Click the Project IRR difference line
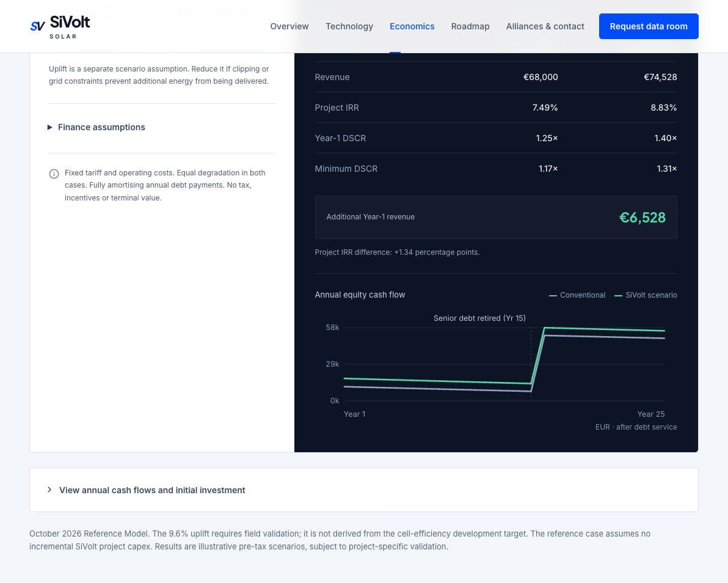728x583 pixels. [397, 252]
